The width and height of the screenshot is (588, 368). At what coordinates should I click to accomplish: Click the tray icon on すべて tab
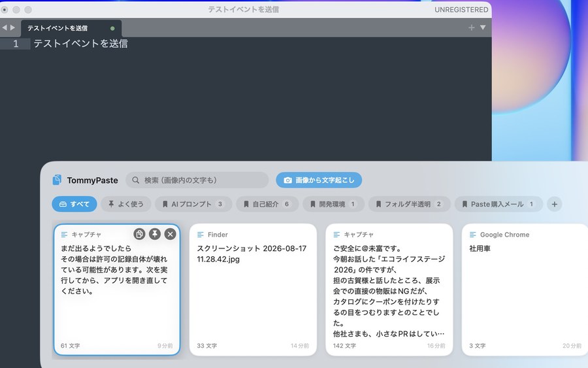(x=63, y=204)
